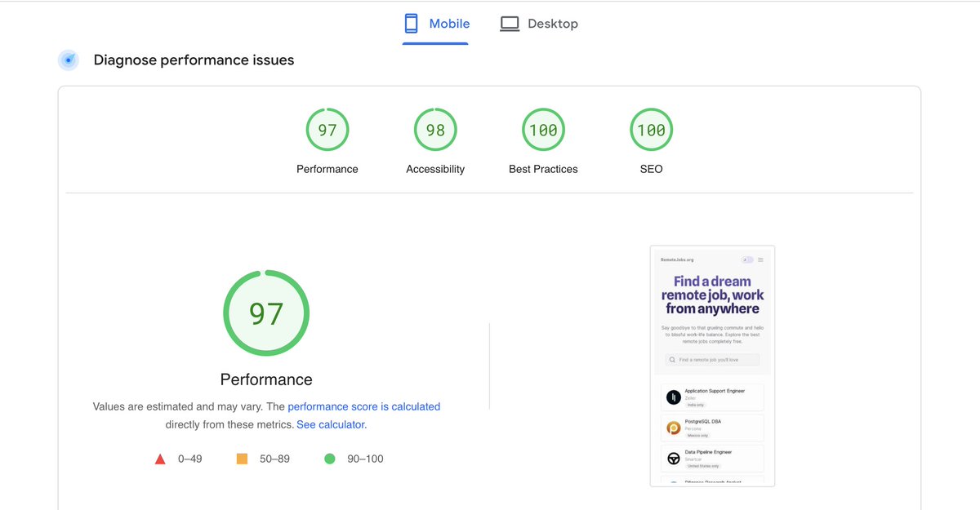Click 'Values are estimated and may vary' text

coord(178,406)
